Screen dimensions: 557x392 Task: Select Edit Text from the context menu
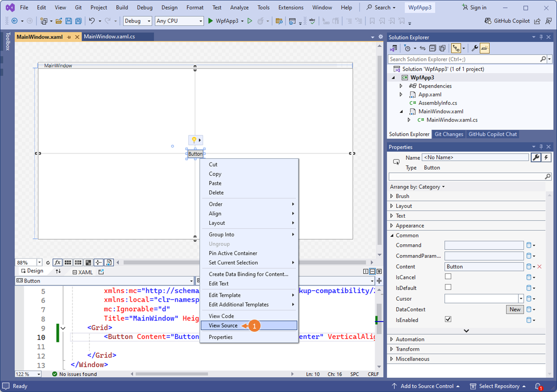click(249, 284)
